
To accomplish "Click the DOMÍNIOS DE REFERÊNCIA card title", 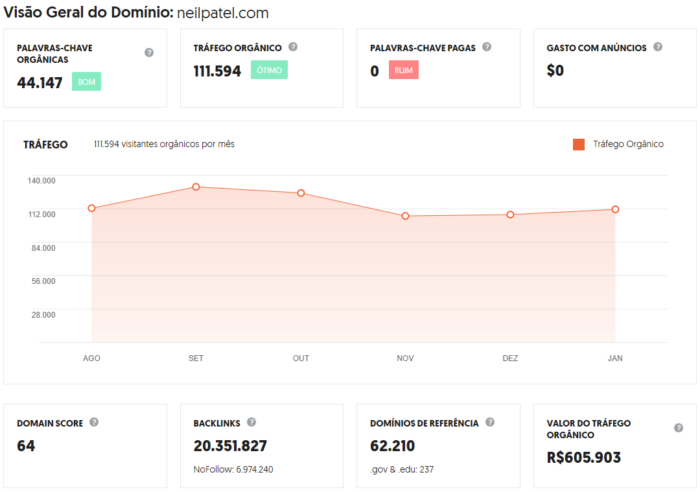I will tap(424, 423).
